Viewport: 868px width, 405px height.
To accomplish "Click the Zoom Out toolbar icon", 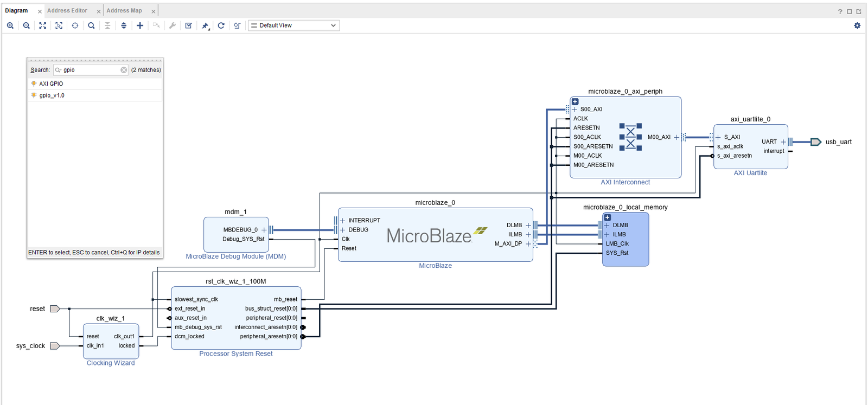I will [x=26, y=25].
